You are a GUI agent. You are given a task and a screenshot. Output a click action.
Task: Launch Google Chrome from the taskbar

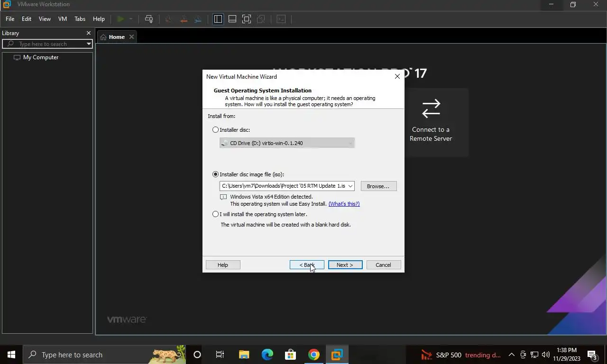314,355
